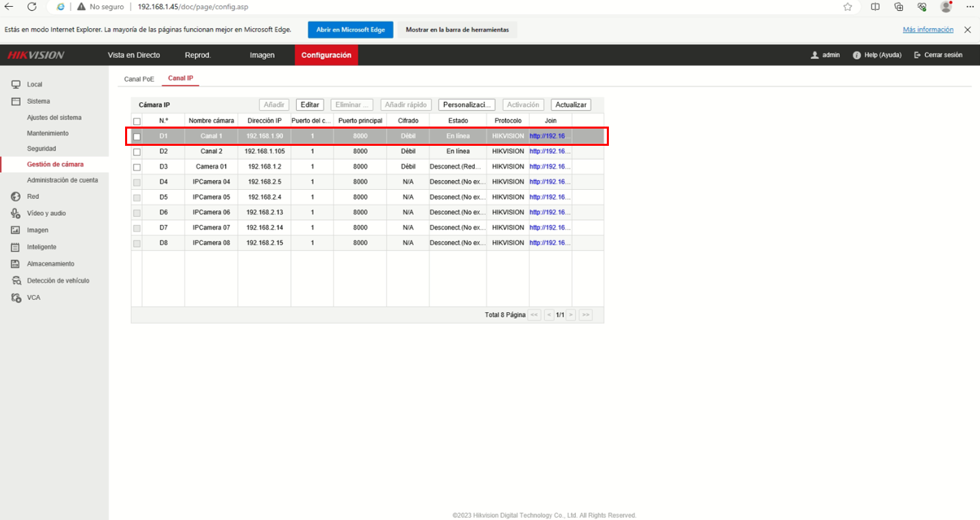The width and height of the screenshot is (980, 520).
Task: Switch to the Canal PoE tab
Action: click(139, 78)
